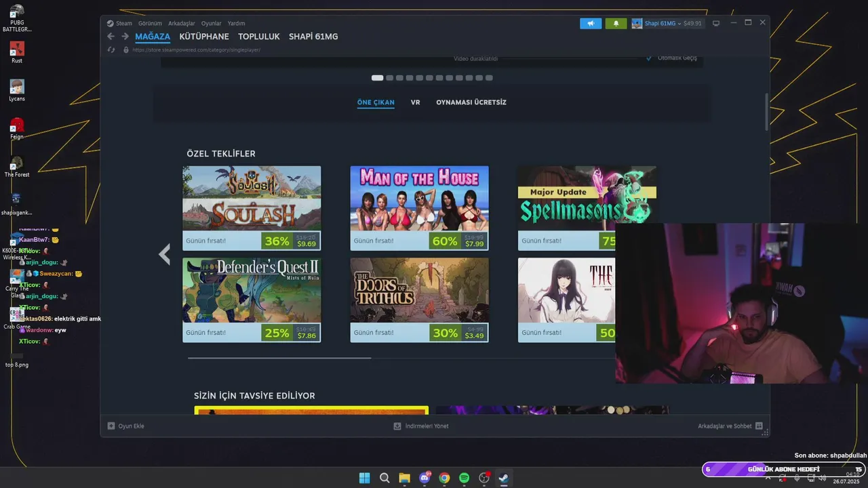The image size is (868, 488).
Task: Click the download icon for İndirmeleri Yönet
Action: [397, 426]
